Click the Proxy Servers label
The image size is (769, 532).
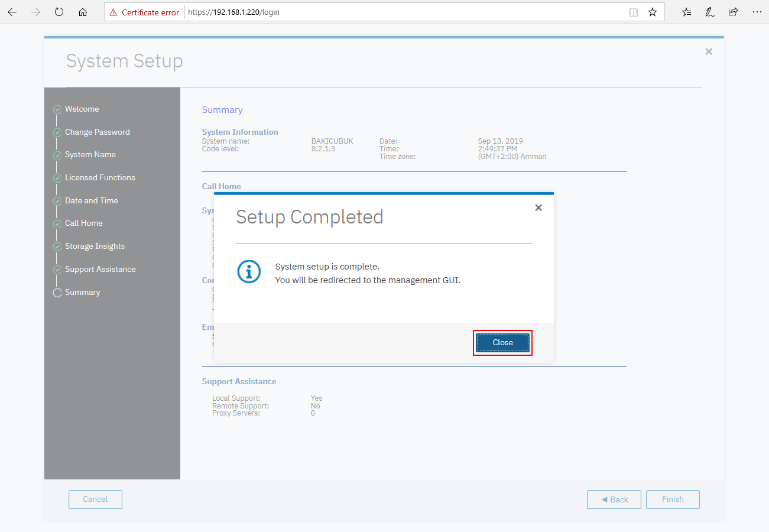click(236, 413)
